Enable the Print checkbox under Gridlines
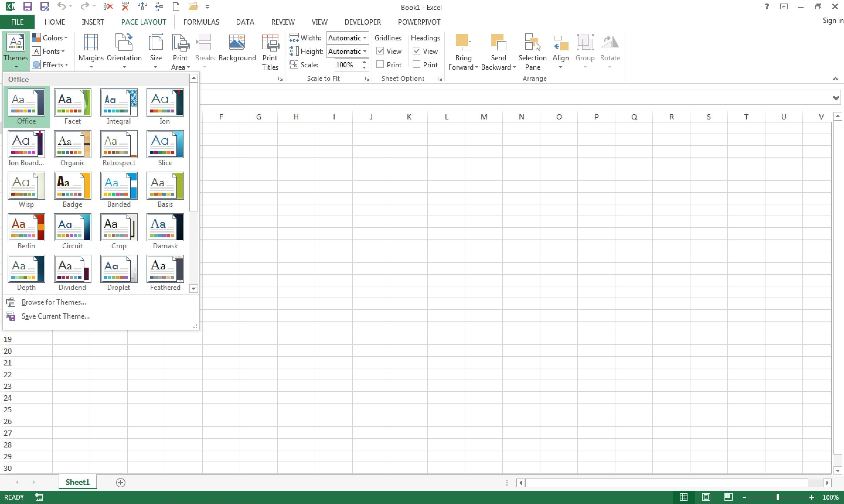 pos(380,64)
